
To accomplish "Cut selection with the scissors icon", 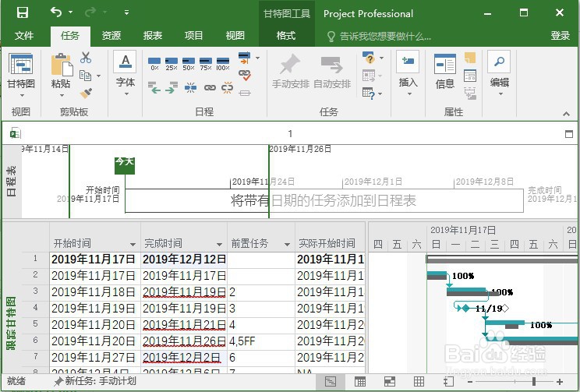I will (x=86, y=58).
